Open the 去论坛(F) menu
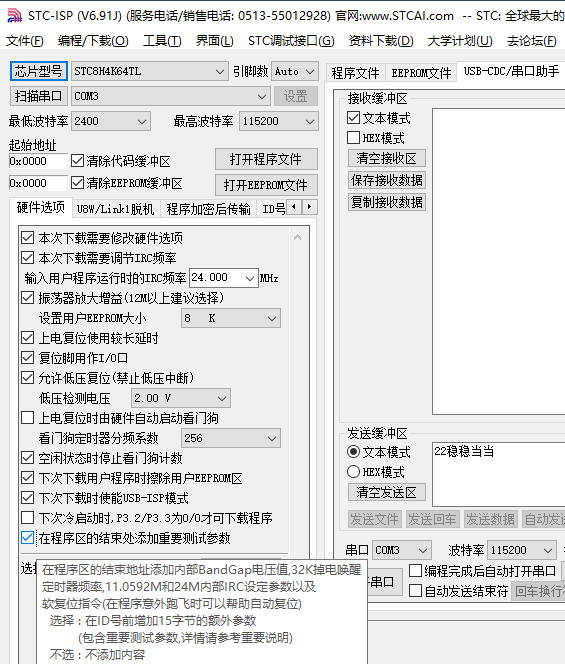This screenshot has height=664, width=565. (x=532, y=41)
